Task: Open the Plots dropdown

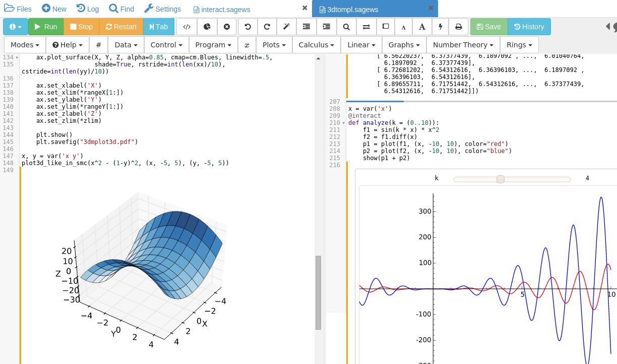Action: coord(274,45)
